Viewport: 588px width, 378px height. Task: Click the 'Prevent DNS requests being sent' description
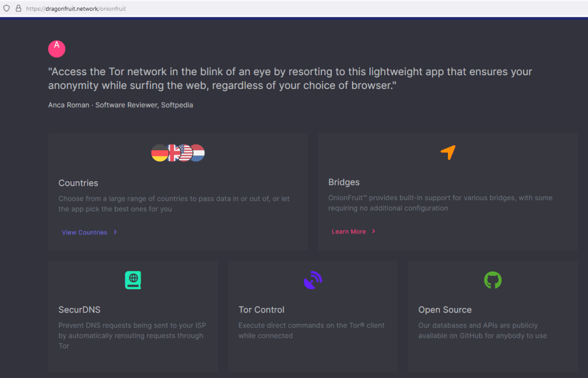(133, 336)
